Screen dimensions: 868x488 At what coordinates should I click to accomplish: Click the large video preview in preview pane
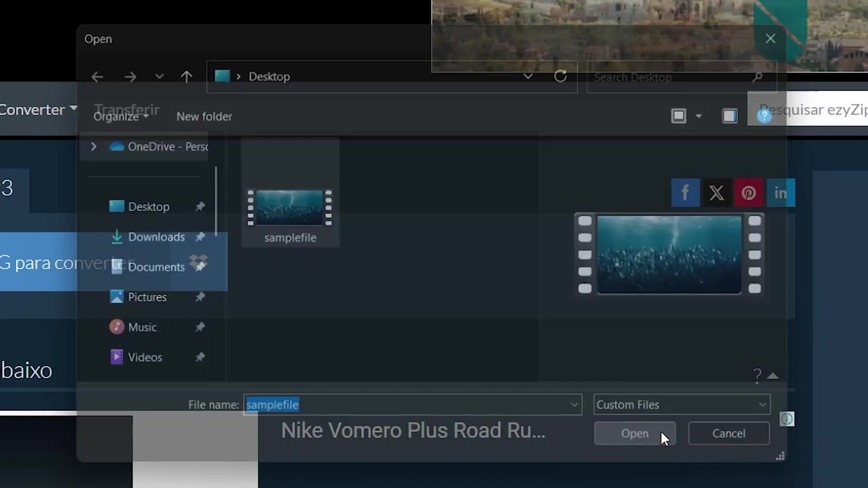coord(669,254)
